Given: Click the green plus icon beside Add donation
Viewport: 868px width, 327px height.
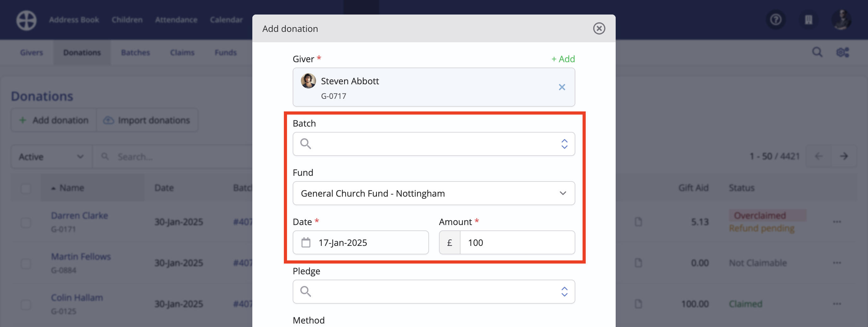Looking at the screenshot, I should click(23, 120).
